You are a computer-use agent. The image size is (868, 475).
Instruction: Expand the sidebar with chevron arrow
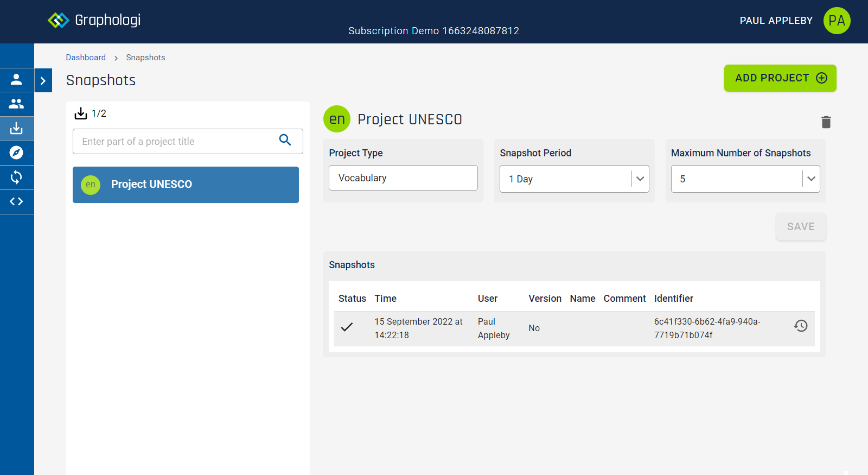[x=43, y=80]
